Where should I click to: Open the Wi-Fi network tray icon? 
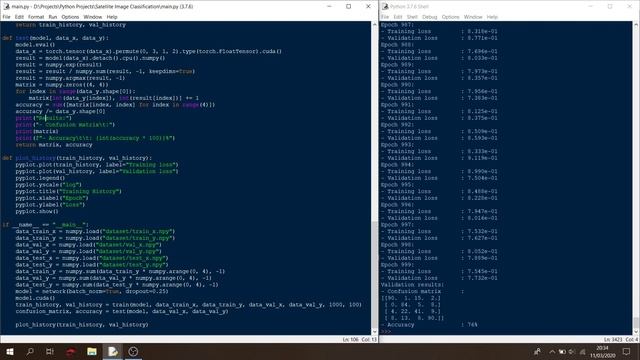582,352
